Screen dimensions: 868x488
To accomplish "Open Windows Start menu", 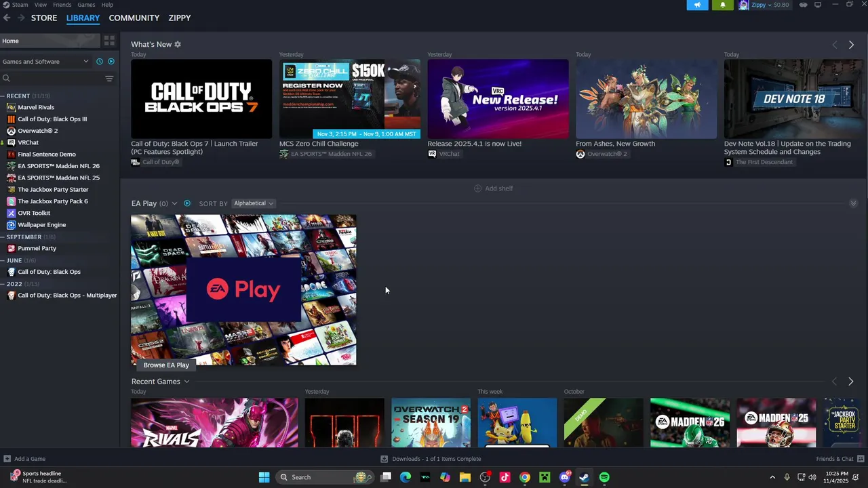I will point(264,477).
